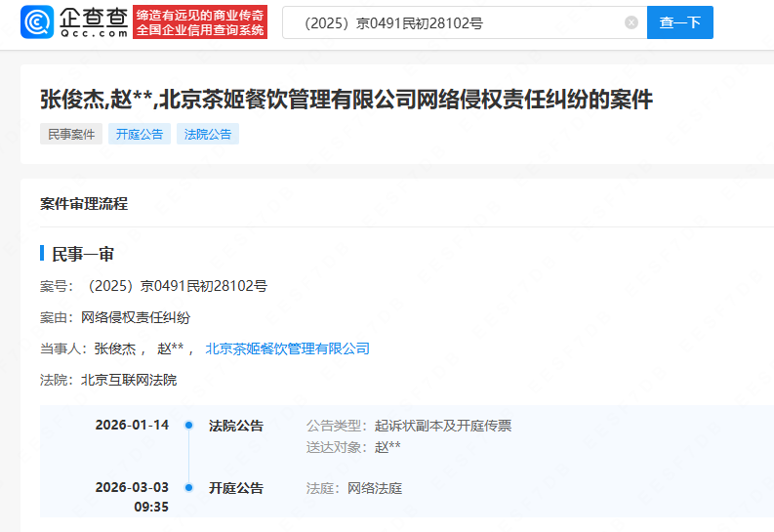This screenshot has width=774, height=532.
Task: Open the 北京茶姬餐饮管理有限公司 company link
Action: pyautogui.click(x=288, y=348)
